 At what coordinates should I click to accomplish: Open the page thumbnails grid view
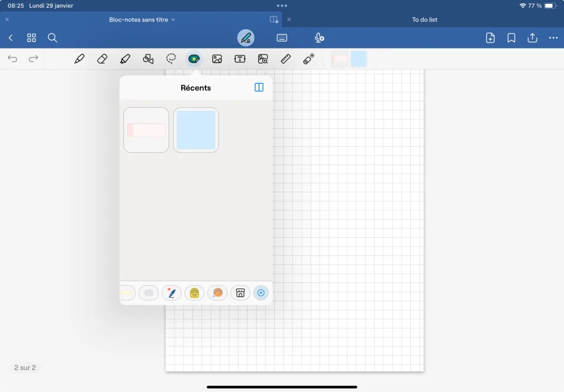pyautogui.click(x=31, y=38)
